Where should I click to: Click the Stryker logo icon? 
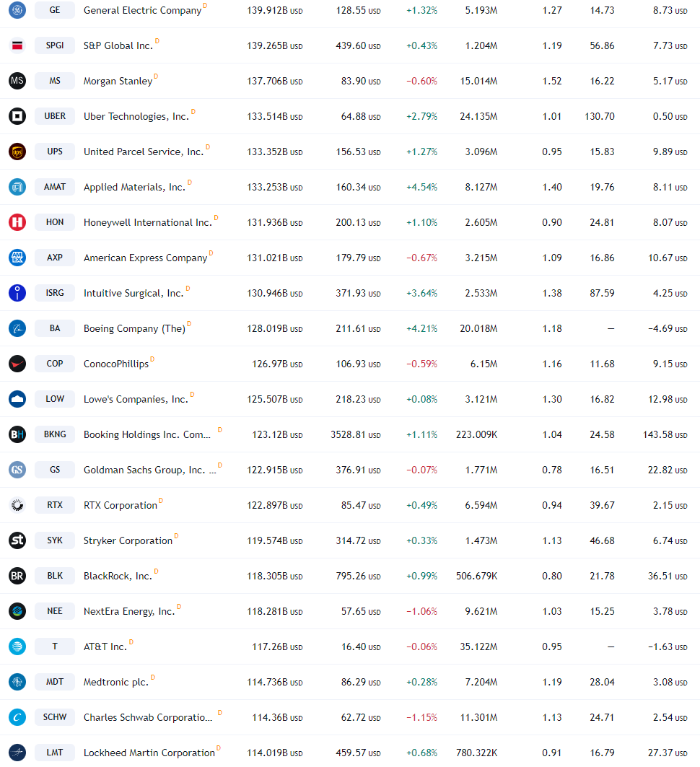point(17,540)
